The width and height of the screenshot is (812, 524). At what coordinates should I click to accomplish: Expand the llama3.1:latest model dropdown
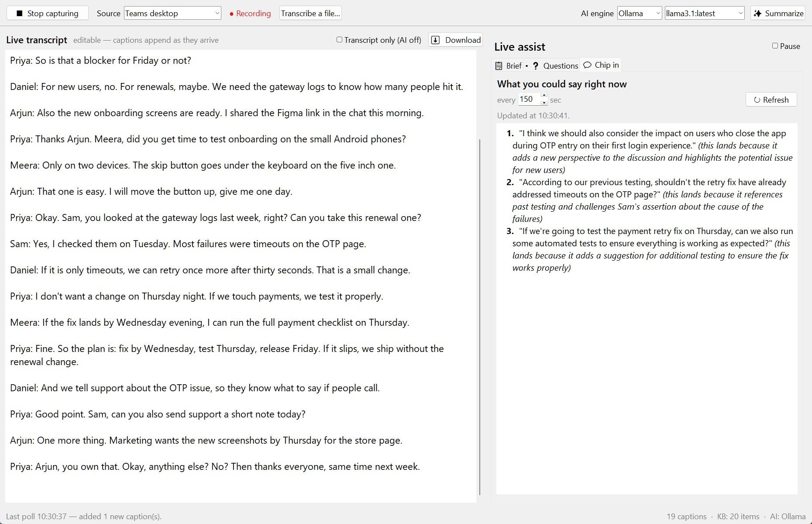click(705, 13)
